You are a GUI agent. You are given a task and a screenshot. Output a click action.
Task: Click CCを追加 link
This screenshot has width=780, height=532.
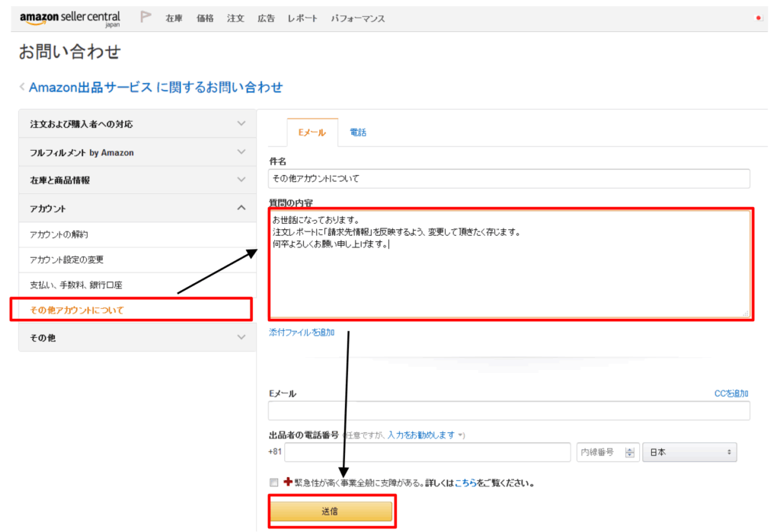pos(731,393)
